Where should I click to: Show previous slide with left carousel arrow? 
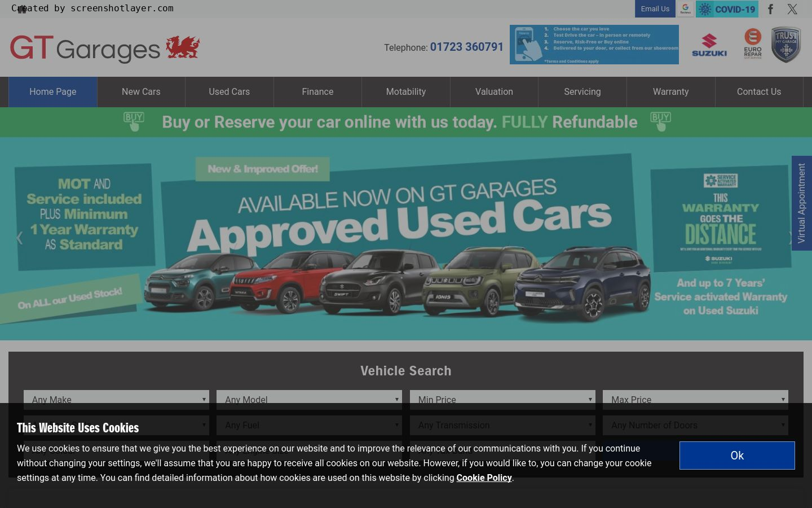point(19,238)
